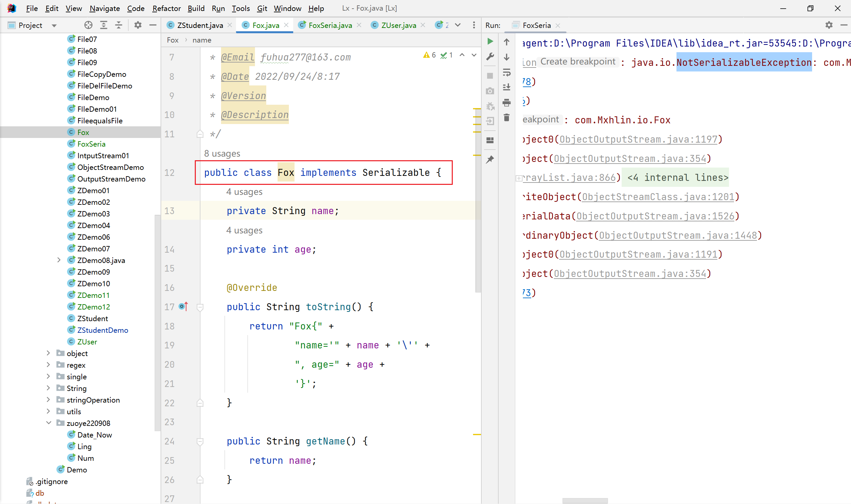Open the Project view dropdown
The image size is (851, 504).
[x=54, y=26]
